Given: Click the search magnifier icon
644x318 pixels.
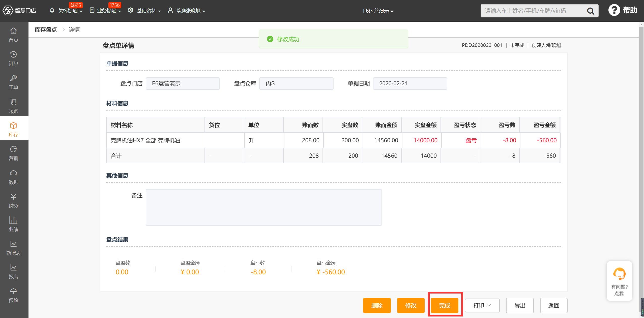Looking at the screenshot, I should 591,11.
